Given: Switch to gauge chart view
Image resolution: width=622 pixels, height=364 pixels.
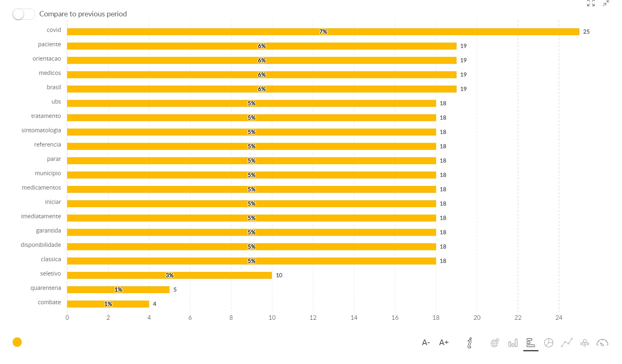Looking at the screenshot, I should (602, 343).
